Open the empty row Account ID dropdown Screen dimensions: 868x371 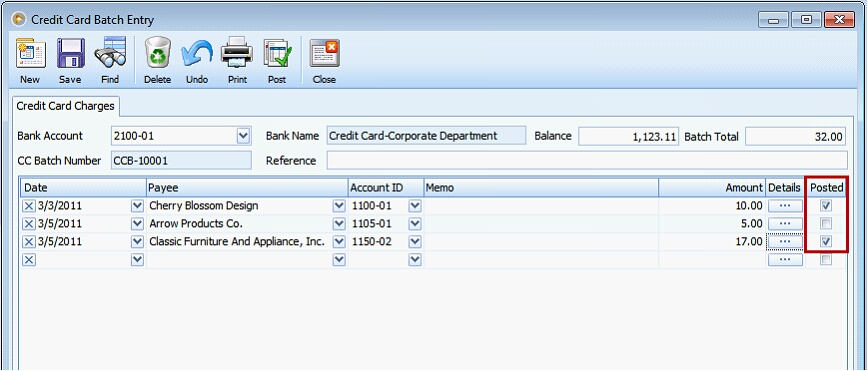(x=415, y=260)
